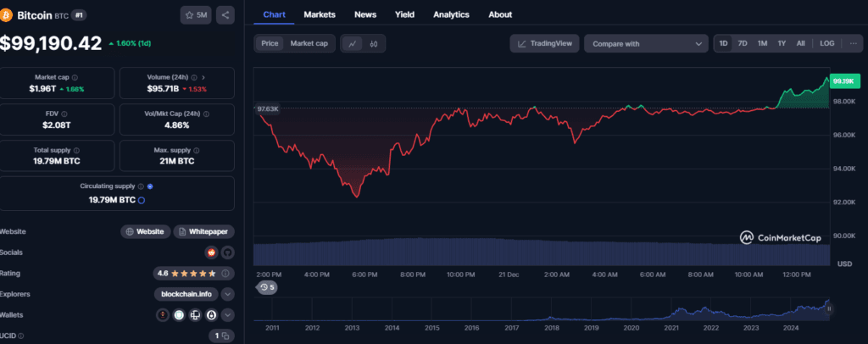868x344 pixels.
Task: Click the $2.08T FDV value
Action: pos(57,125)
